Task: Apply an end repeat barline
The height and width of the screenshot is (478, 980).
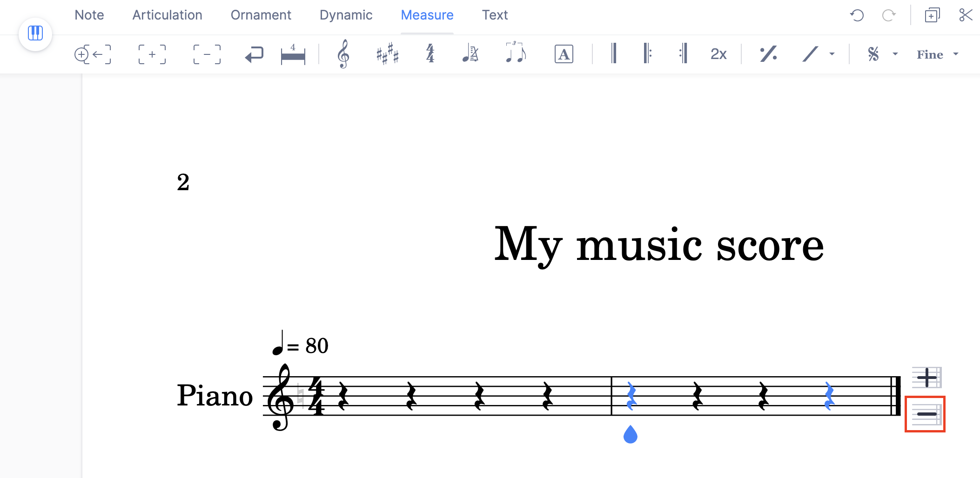Action: coord(683,53)
